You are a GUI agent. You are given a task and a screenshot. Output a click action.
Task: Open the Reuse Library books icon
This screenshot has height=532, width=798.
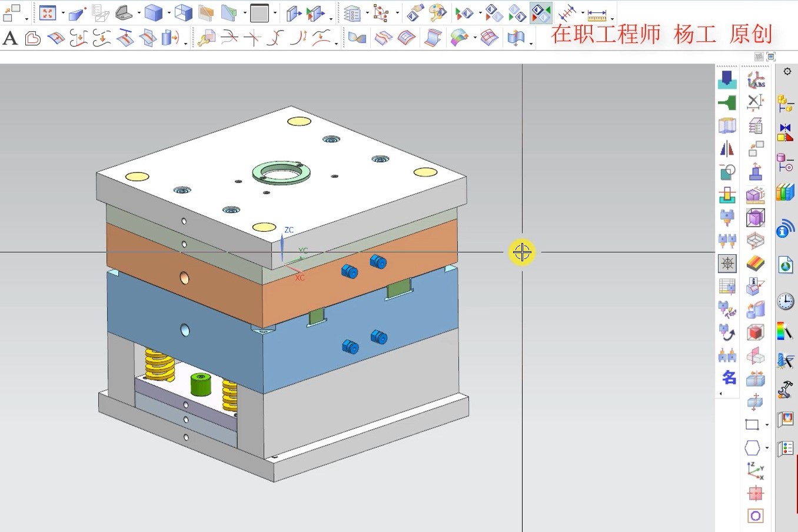pyautogui.click(x=786, y=192)
